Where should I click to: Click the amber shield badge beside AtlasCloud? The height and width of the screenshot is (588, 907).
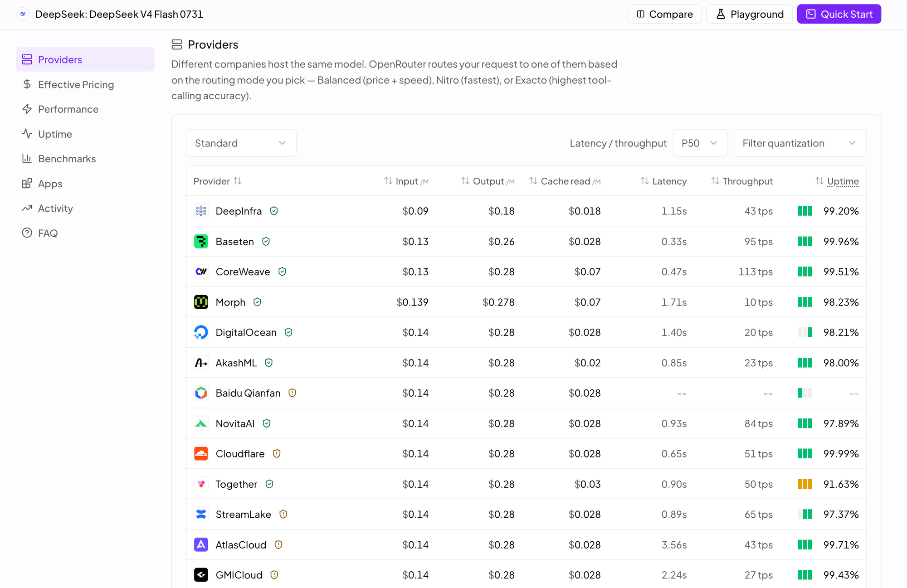[x=278, y=544]
